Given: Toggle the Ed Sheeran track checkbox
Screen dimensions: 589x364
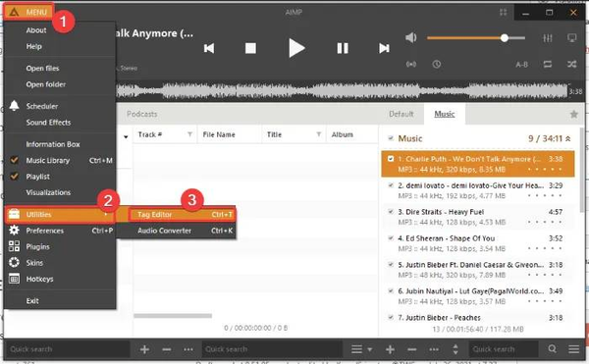Looking at the screenshot, I should click(391, 237).
